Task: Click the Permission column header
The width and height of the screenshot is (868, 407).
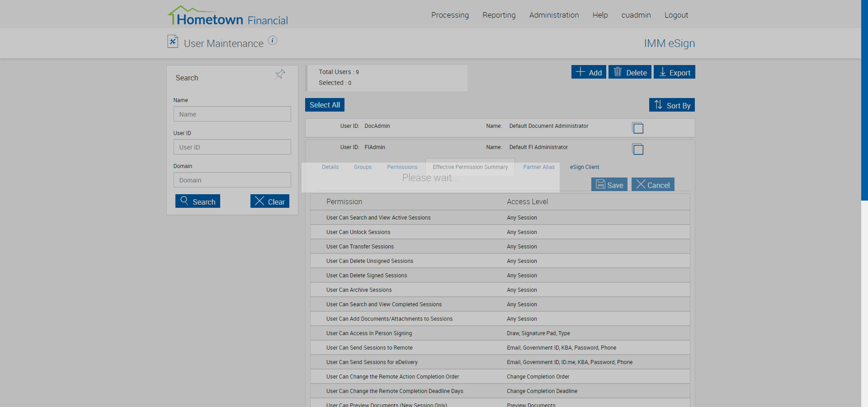Action: [x=344, y=201]
